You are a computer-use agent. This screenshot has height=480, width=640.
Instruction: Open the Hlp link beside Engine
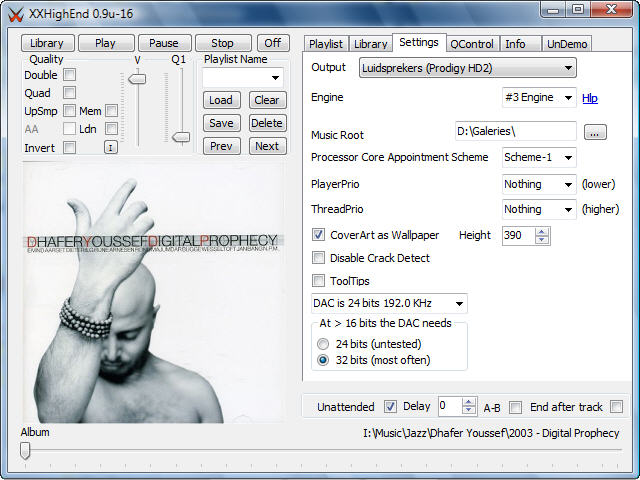590,98
